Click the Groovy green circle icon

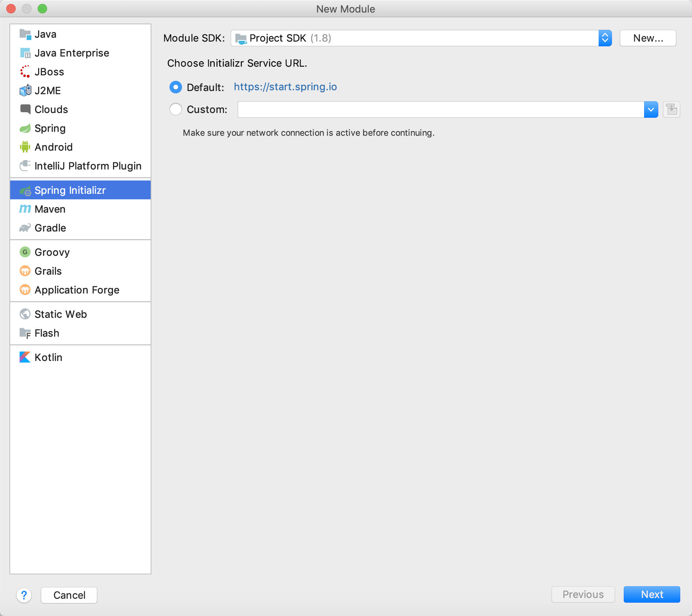click(25, 252)
